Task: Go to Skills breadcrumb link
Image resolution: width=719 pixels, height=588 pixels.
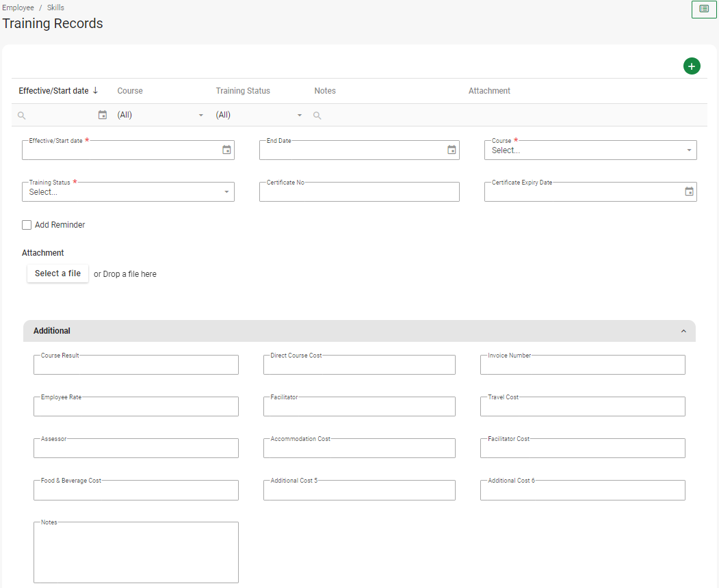Action: (x=55, y=8)
